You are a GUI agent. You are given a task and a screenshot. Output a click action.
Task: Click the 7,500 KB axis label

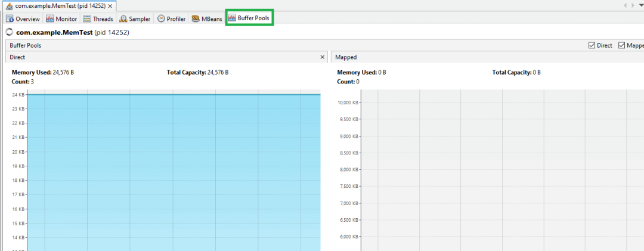[x=348, y=186]
